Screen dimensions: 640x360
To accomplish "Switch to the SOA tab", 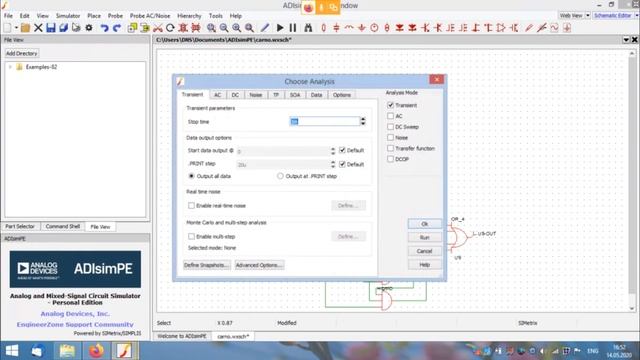I will pyautogui.click(x=295, y=95).
